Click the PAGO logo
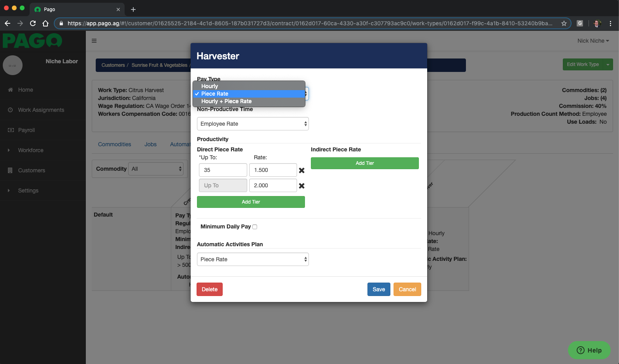619x364 pixels. point(32,41)
